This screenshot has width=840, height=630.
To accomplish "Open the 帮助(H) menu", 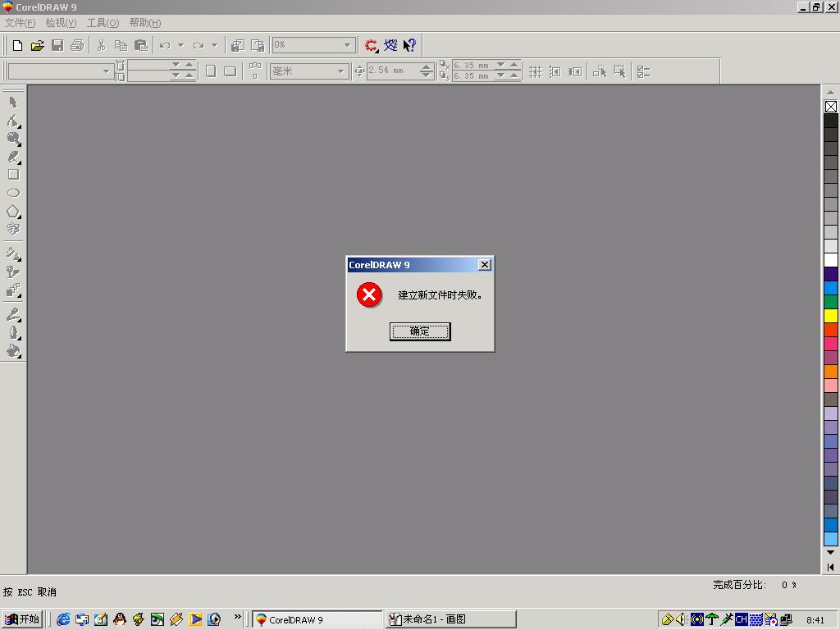I will pyautogui.click(x=144, y=22).
